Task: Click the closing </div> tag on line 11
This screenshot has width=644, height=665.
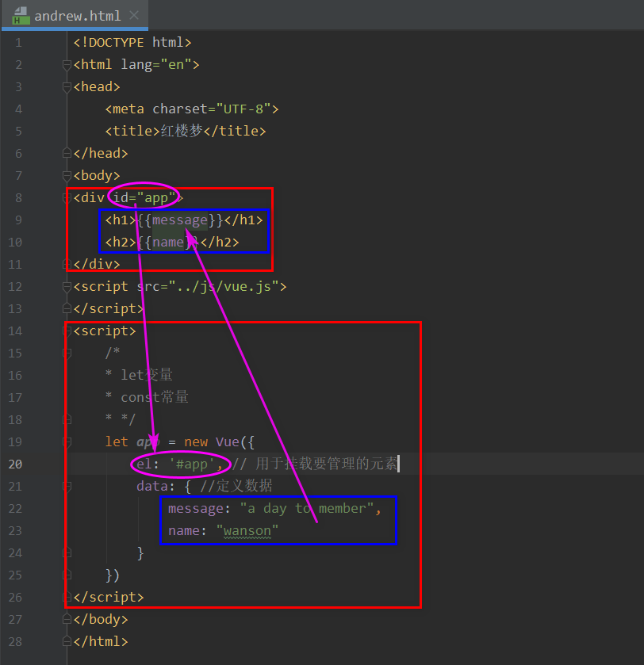Action: [x=97, y=264]
